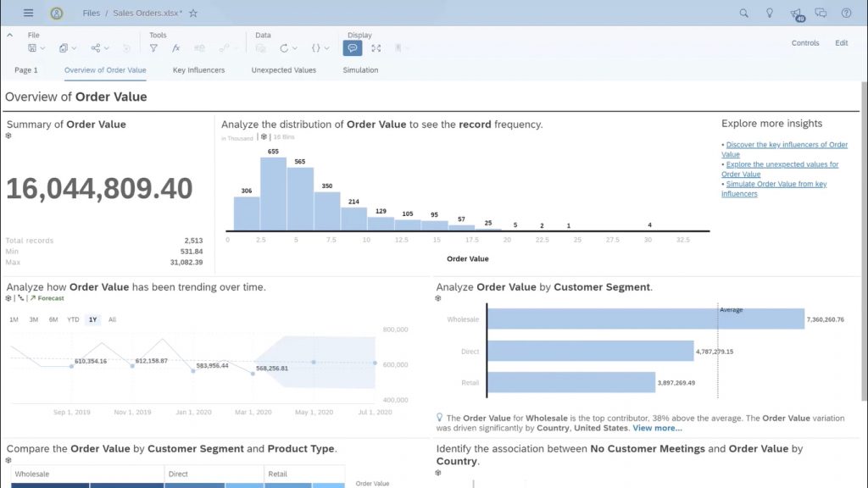Screen dimensions: 868x488
Task: Select the formula (fx) tool
Action: (176, 47)
